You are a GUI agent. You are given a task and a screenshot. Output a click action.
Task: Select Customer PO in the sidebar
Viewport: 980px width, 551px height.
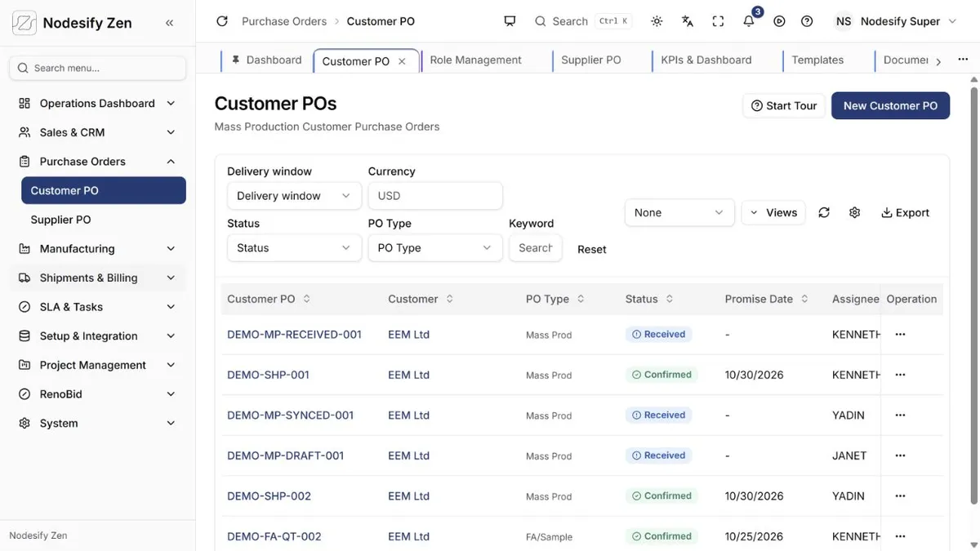coord(104,190)
